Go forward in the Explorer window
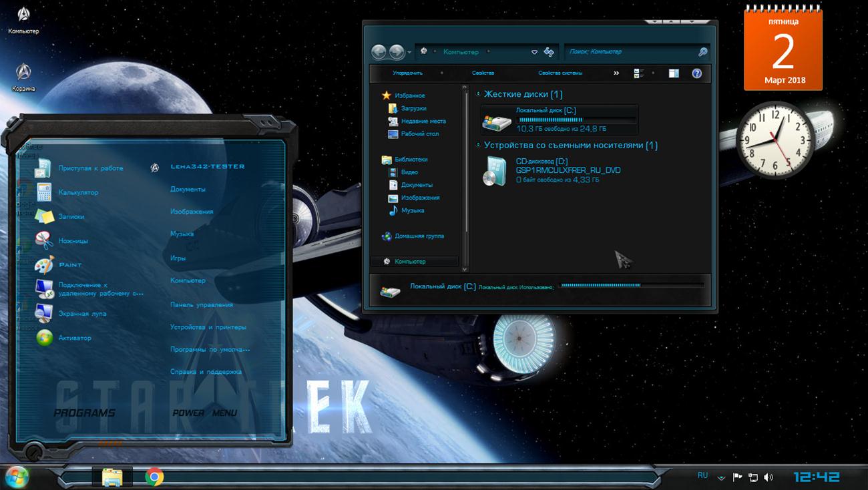This screenshot has height=490, width=868. 397,52
